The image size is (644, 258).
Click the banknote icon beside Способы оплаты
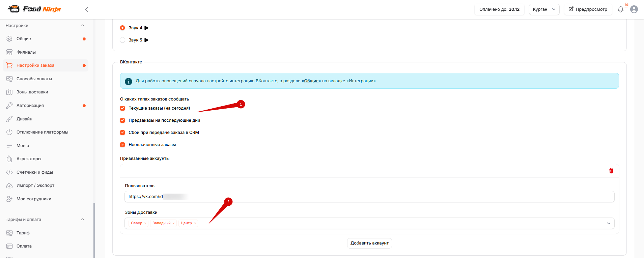pos(9,79)
